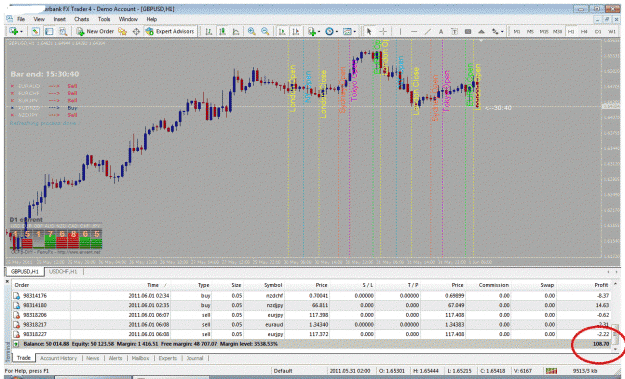Switch chart to M5 timeframe
Viewport: 625px width, 379px height.
coord(530,31)
